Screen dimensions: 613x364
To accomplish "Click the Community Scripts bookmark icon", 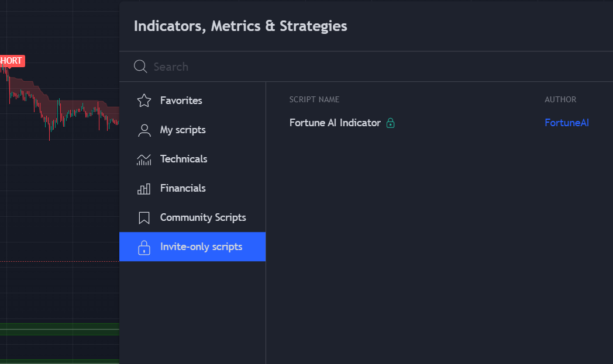I will pyautogui.click(x=144, y=218).
